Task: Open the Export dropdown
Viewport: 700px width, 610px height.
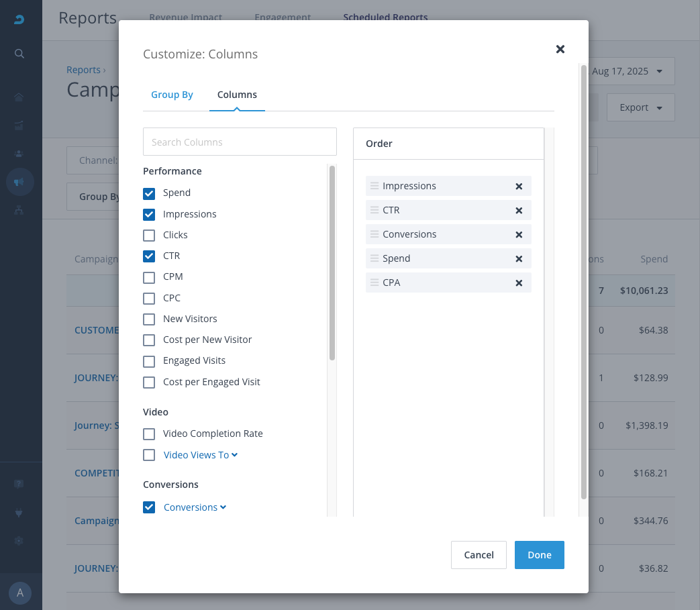Action: [640, 107]
